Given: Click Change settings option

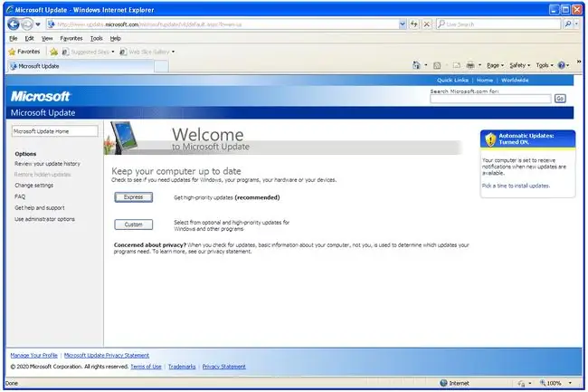Looking at the screenshot, I should [33, 186].
